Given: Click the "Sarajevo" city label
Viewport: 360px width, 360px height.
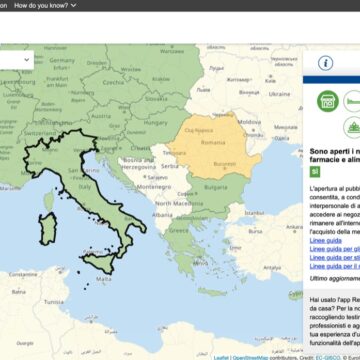Looking at the screenshot, I should (157, 177).
